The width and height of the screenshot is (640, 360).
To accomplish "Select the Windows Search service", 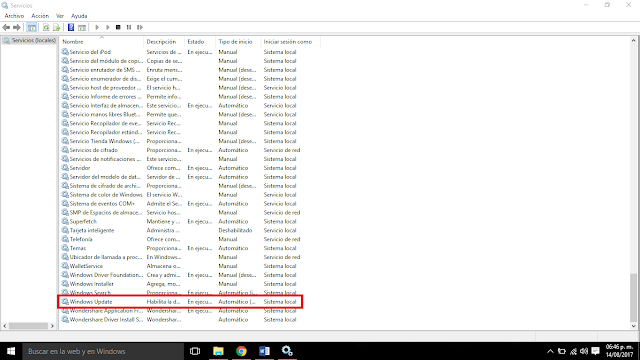I will pyautogui.click(x=180, y=293).
